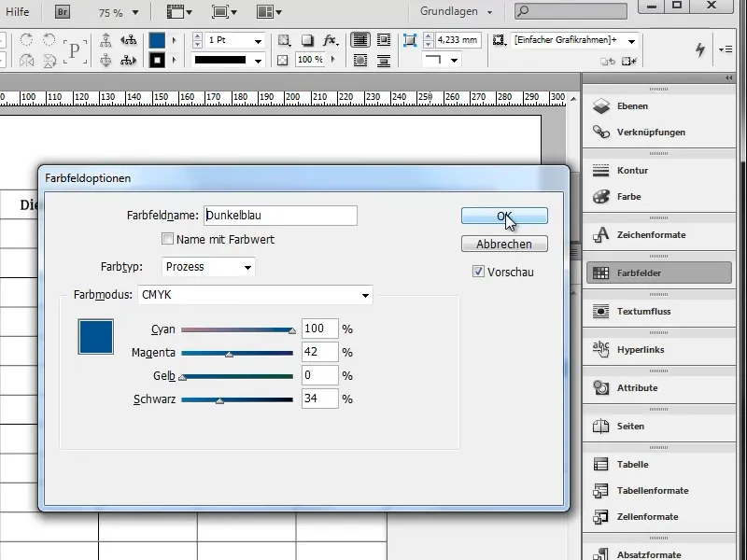
Task: Click the Schwarz slider track
Action: [x=237, y=399]
